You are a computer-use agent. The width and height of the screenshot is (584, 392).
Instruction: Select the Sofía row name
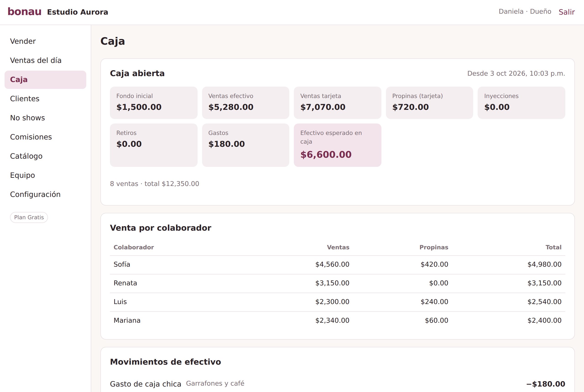(122, 264)
